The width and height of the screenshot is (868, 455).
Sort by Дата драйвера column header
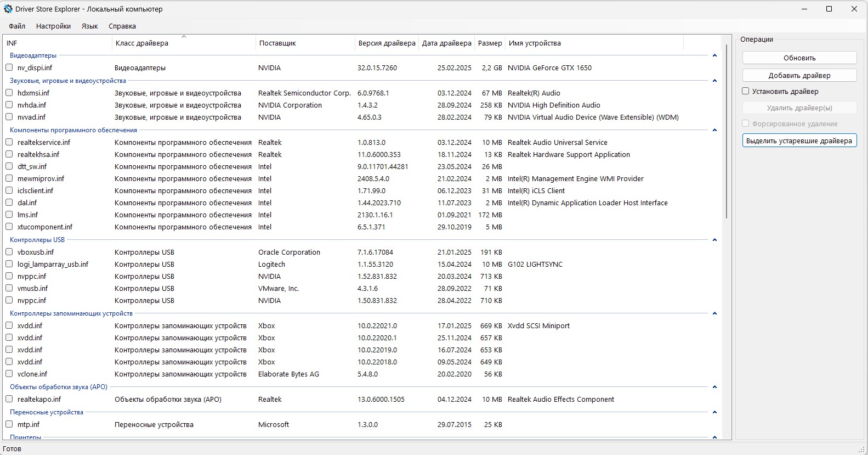click(447, 43)
